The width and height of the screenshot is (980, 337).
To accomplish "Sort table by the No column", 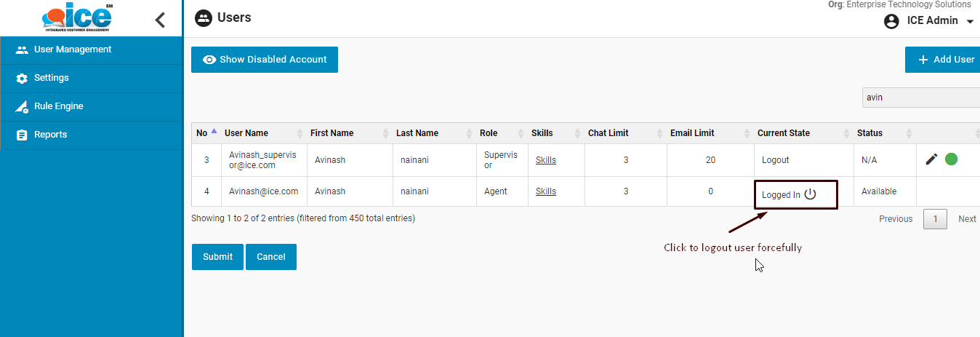I will (202, 133).
